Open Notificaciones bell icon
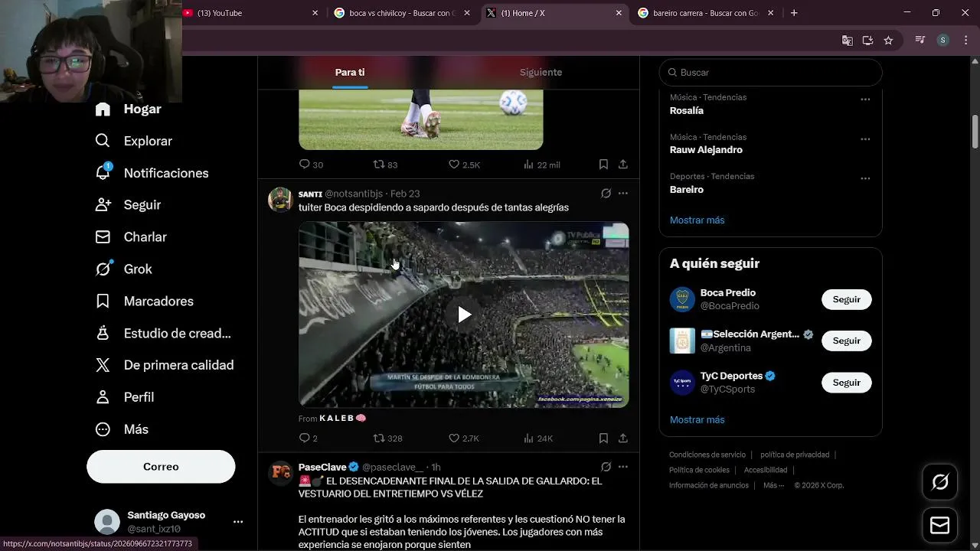The width and height of the screenshot is (980, 551). tap(103, 172)
